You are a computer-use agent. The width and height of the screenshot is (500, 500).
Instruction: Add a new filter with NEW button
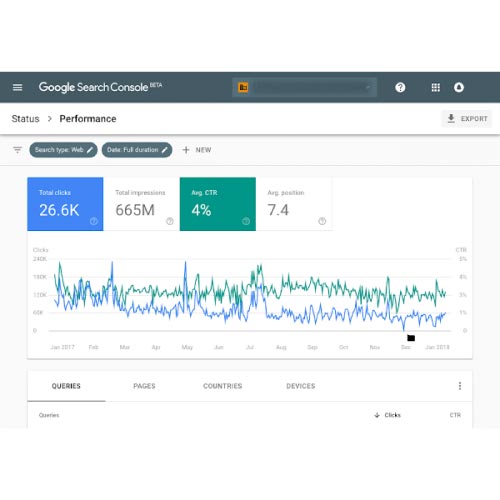[197, 150]
